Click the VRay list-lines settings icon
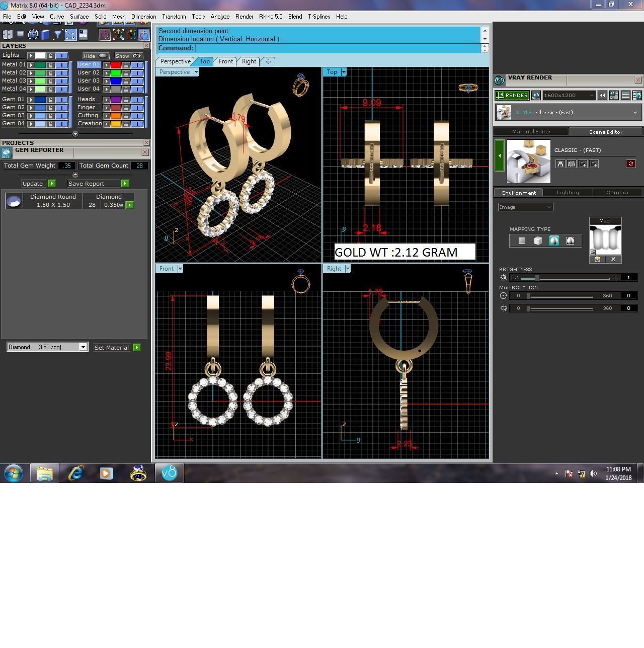The height and width of the screenshot is (648, 644). [x=625, y=95]
